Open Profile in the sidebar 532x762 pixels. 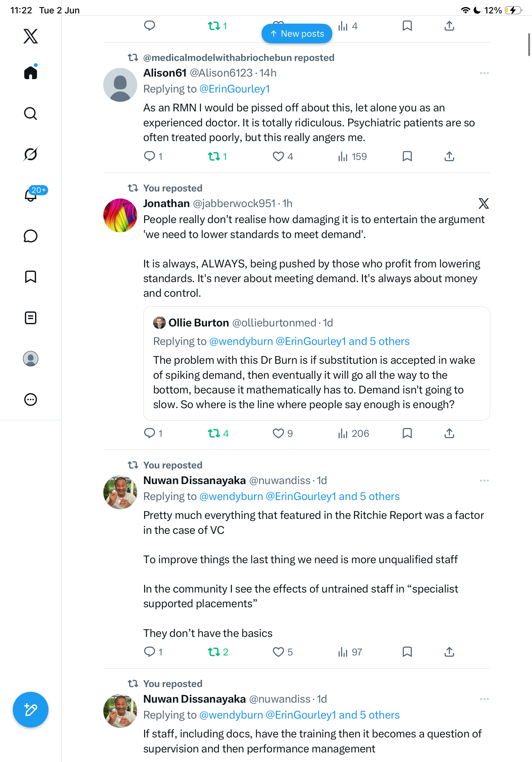31,359
